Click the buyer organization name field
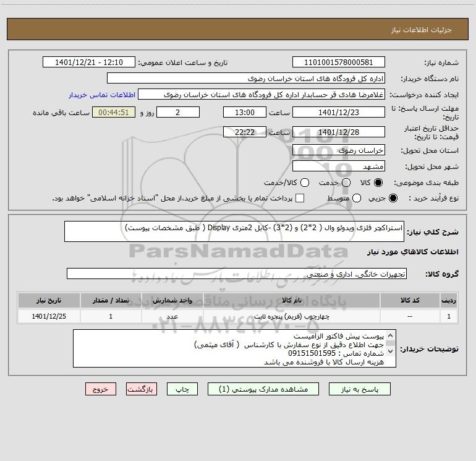The image size is (476, 461). pyautogui.click(x=246, y=78)
